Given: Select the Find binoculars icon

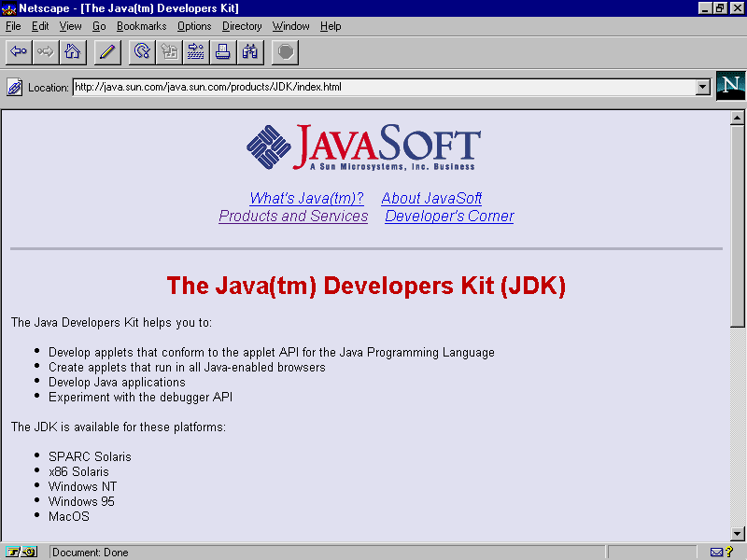Looking at the screenshot, I should (249, 51).
